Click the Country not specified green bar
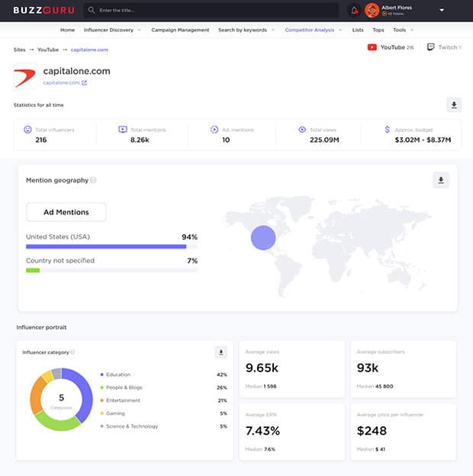This screenshot has width=473, height=476. [33, 271]
